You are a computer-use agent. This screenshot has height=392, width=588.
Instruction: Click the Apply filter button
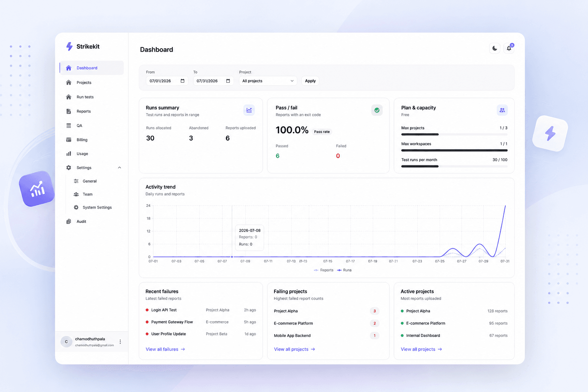[310, 81]
